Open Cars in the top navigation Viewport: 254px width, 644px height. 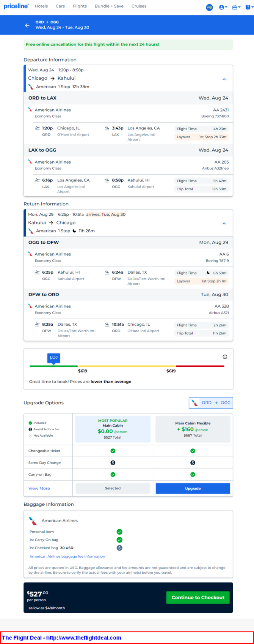click(60, 6)
